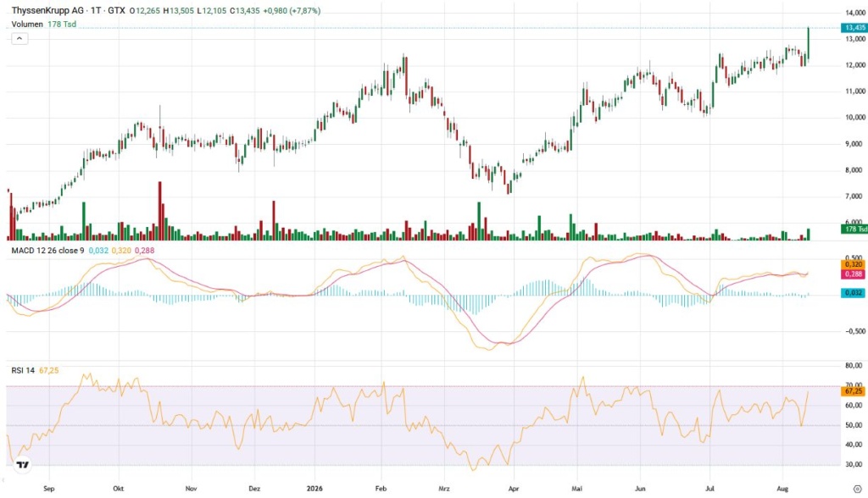Screen dimensions: 868x498
Task: Click the orange 67,25 RSI axis label
Action: pos(853,391)
